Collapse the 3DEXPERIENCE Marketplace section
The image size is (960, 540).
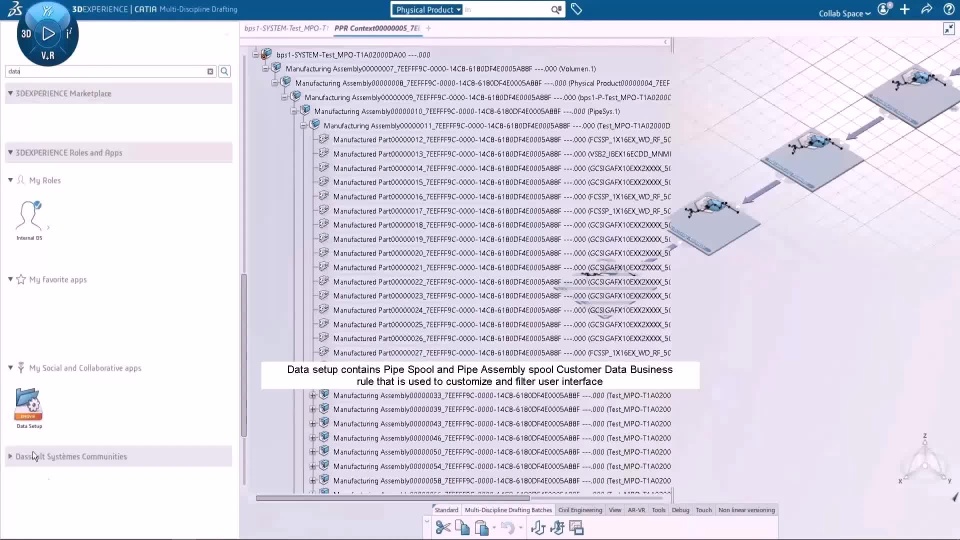pyautogui.click(x=10, y=93)
